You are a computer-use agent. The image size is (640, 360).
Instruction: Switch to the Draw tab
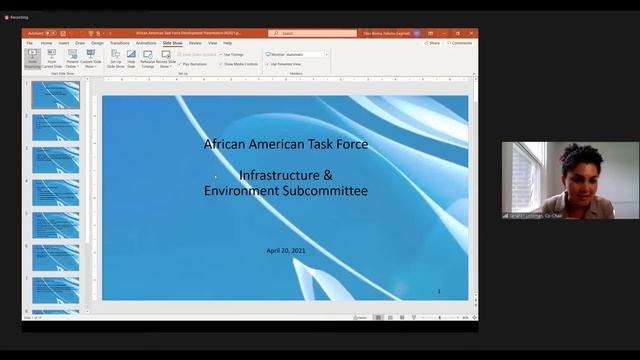(x=80, y=43)
